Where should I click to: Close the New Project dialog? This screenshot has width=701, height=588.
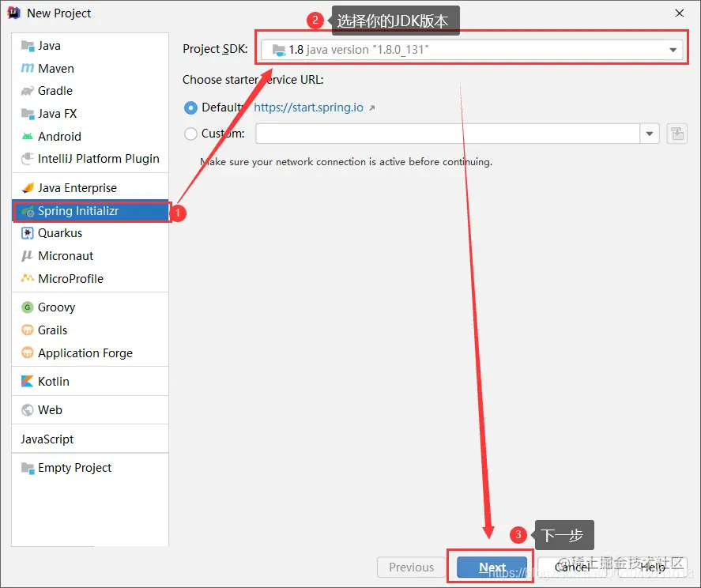click(680, 13)
